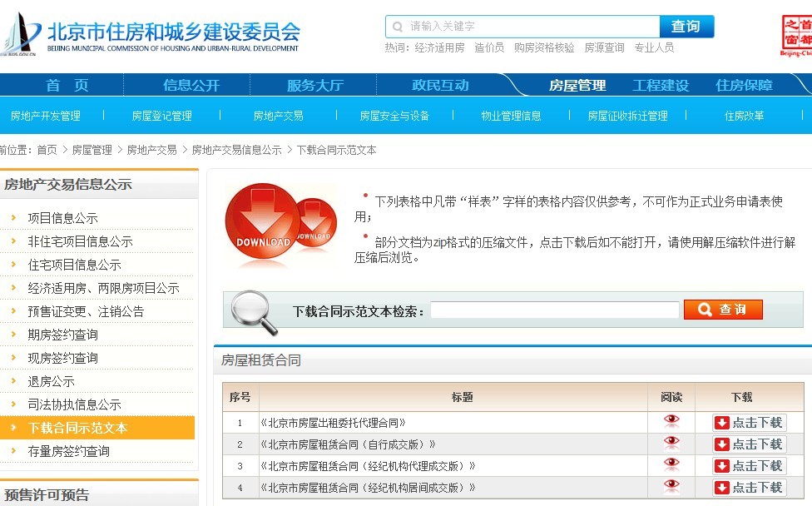The image size is (812, 506).
Task: Select 房地产交易 in the blue submenu
Action: (x=278, y=116)
